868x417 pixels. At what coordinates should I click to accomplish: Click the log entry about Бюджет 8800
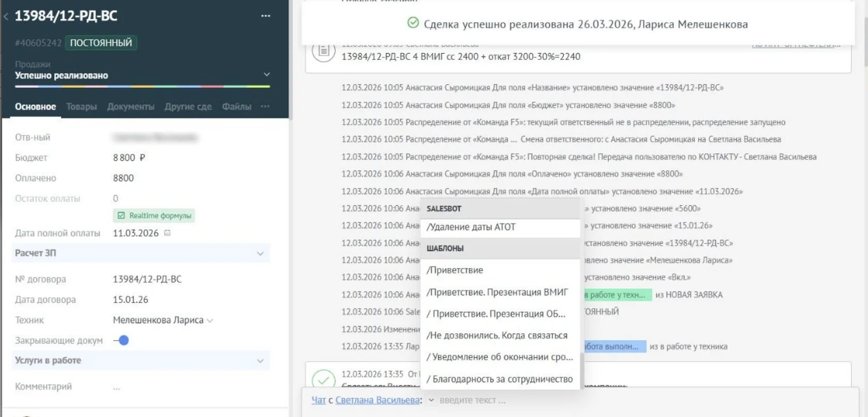[x=508, y=105]
